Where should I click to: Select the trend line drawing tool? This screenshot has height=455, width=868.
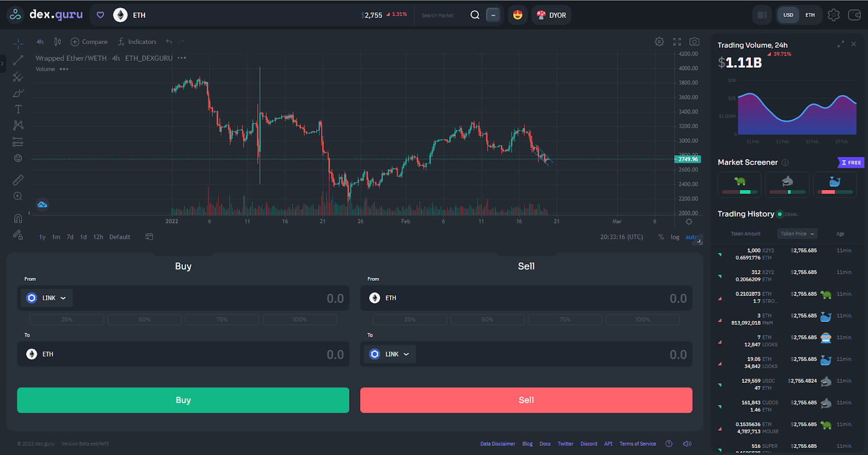click(x=18, y=60)
